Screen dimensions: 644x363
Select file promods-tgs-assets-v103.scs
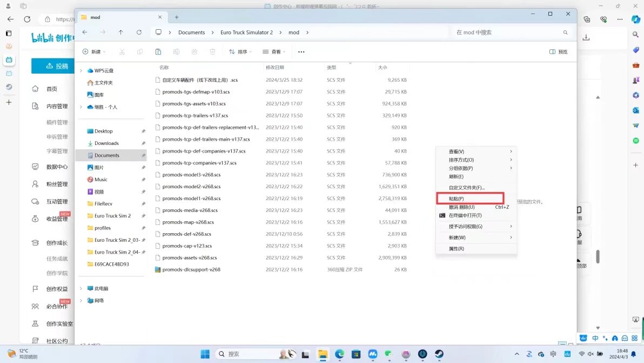[194, 103]
